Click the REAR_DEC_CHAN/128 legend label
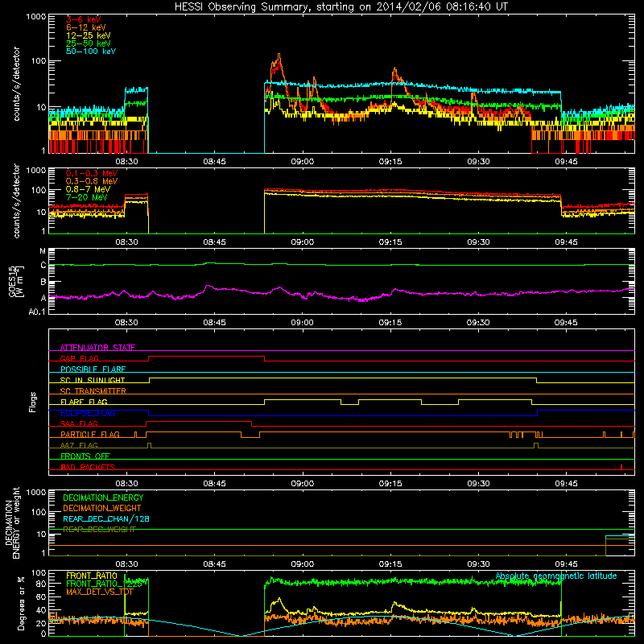The image size is (644, 644). [106, 519]
